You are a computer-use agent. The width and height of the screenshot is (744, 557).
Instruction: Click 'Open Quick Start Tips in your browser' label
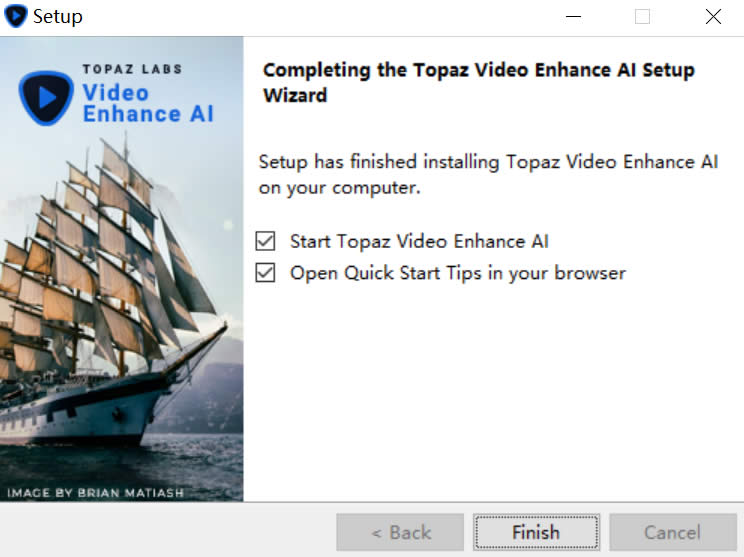458,273
